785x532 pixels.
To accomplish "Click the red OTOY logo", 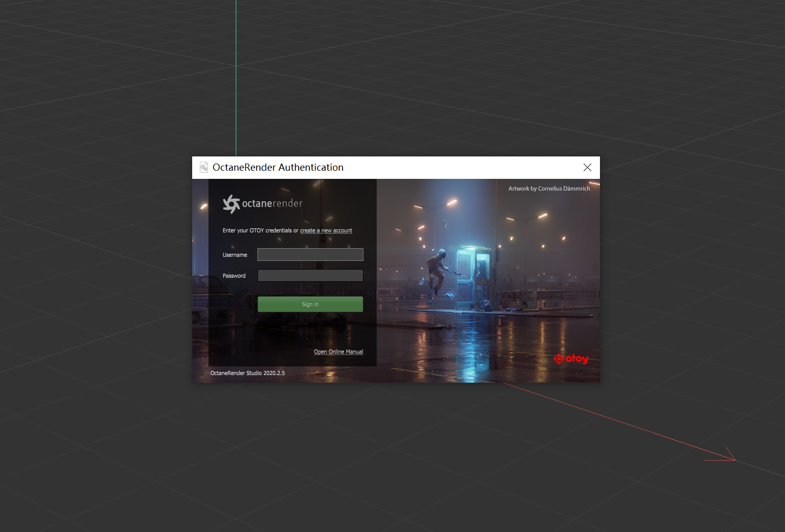I will click(571, 359).
